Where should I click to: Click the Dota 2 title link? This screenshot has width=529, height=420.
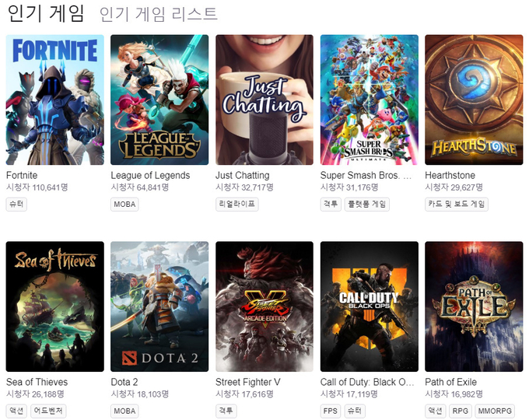(124, 382)
